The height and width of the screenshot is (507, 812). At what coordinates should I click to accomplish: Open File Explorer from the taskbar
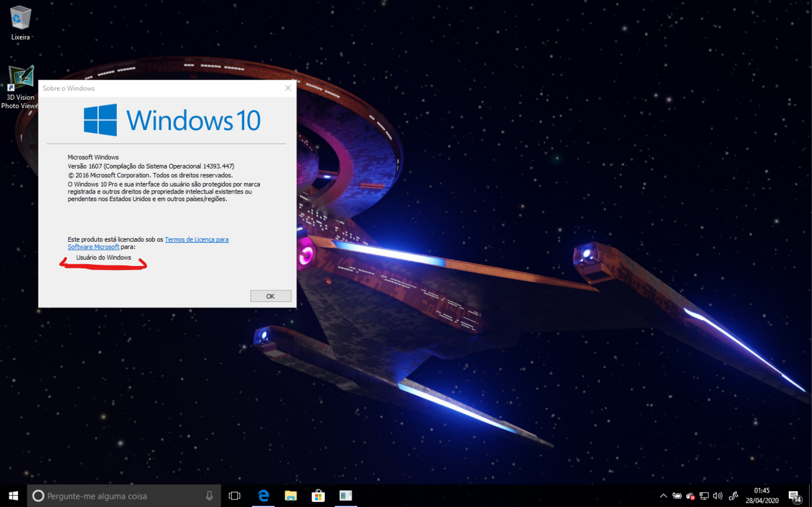[291, 496]
